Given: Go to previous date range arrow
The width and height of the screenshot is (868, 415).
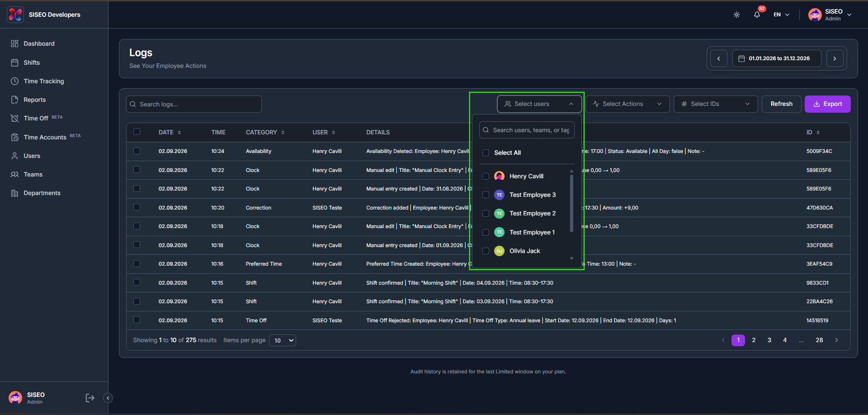Looking at the screenshot, I should (x=718, y=58).
